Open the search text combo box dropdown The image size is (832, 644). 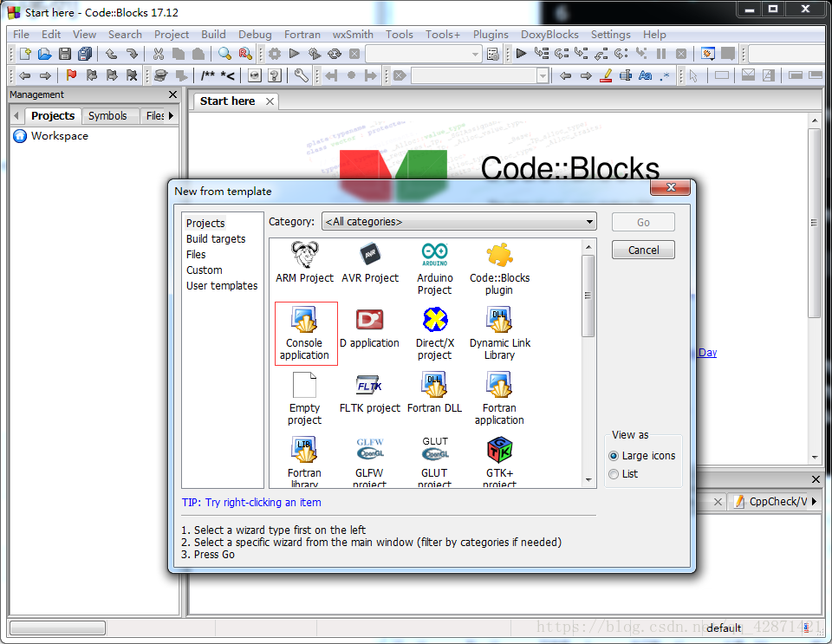543,76
